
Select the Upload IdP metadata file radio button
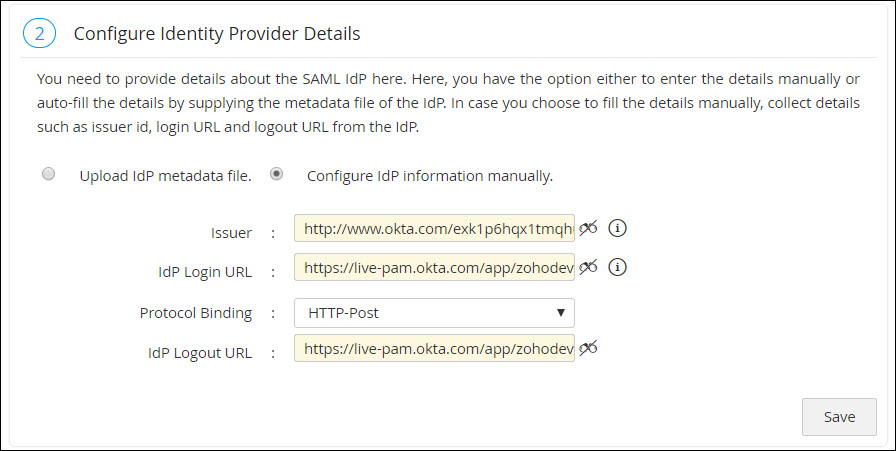[x=48, y=174]
